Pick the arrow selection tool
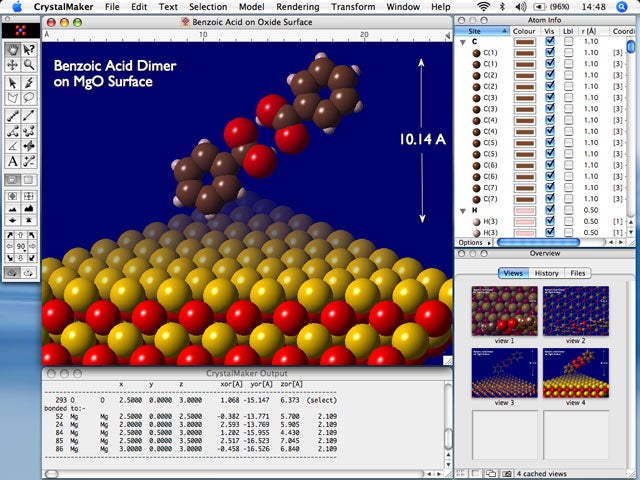Image resolution: width=640 pixels, height=480 pixels. (11, 81)
